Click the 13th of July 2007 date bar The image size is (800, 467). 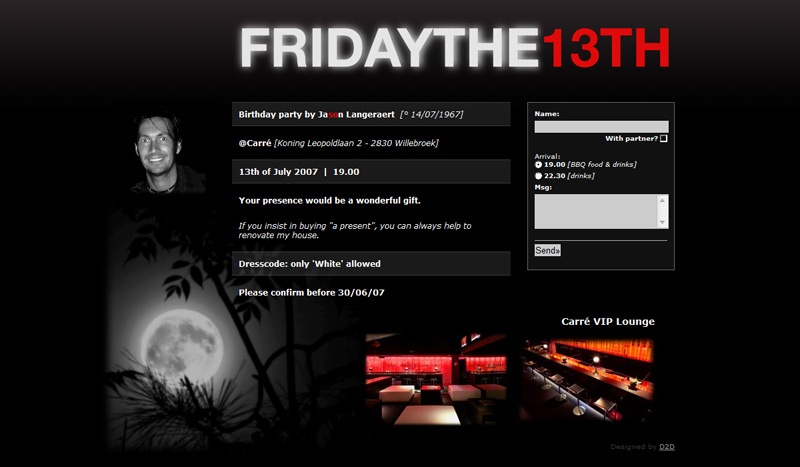(371, 171)
